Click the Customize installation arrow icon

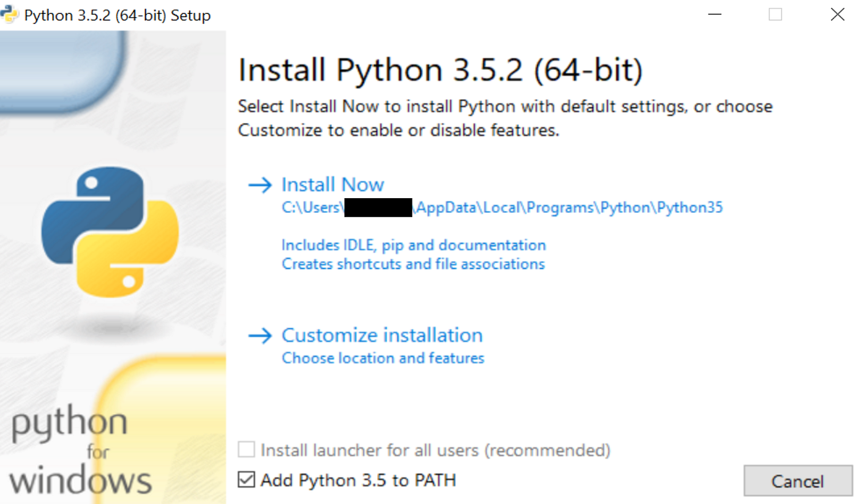[x=260, y=336]
